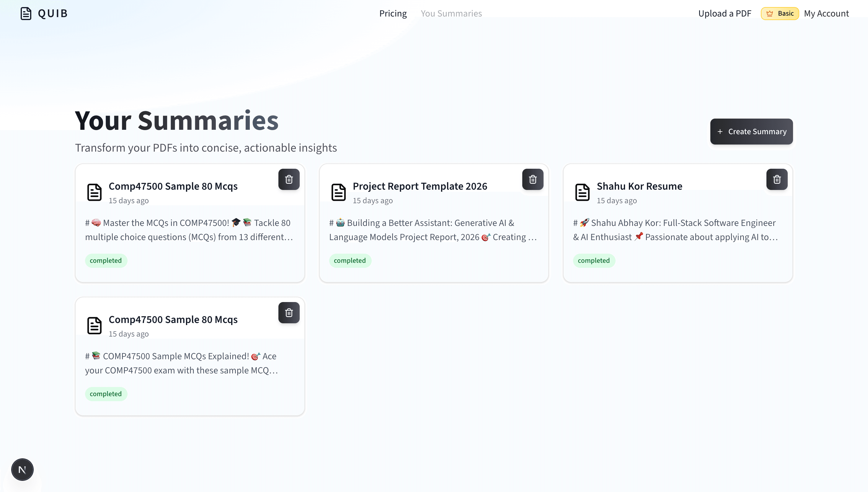Click 'Shahu Abhay Kor: Full-Stack' preview text
The width and height of the screenshot is (868, 492).
[x=676, y=230]
